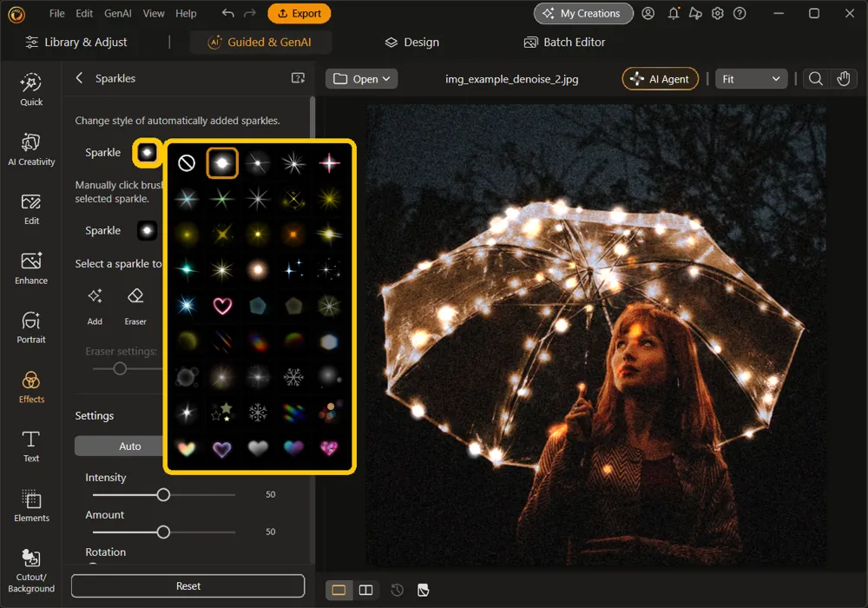
Task: Switch to the Design tab
Action: coord(412,42)
